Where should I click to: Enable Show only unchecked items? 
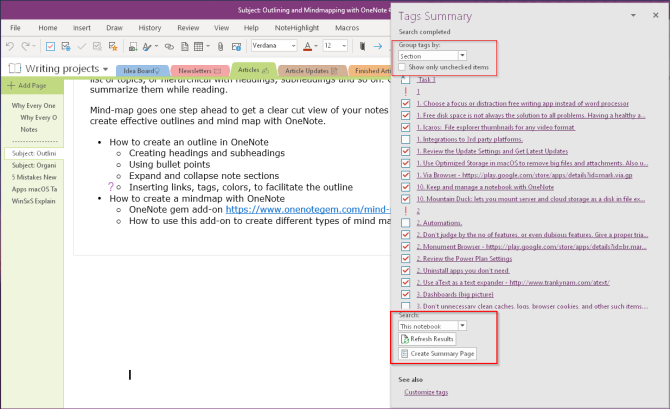(402, 67)
